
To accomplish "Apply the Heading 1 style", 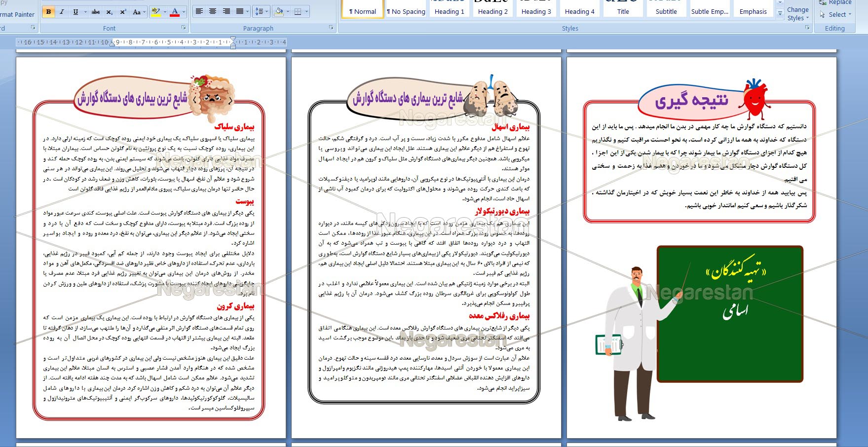I will 449,11.
